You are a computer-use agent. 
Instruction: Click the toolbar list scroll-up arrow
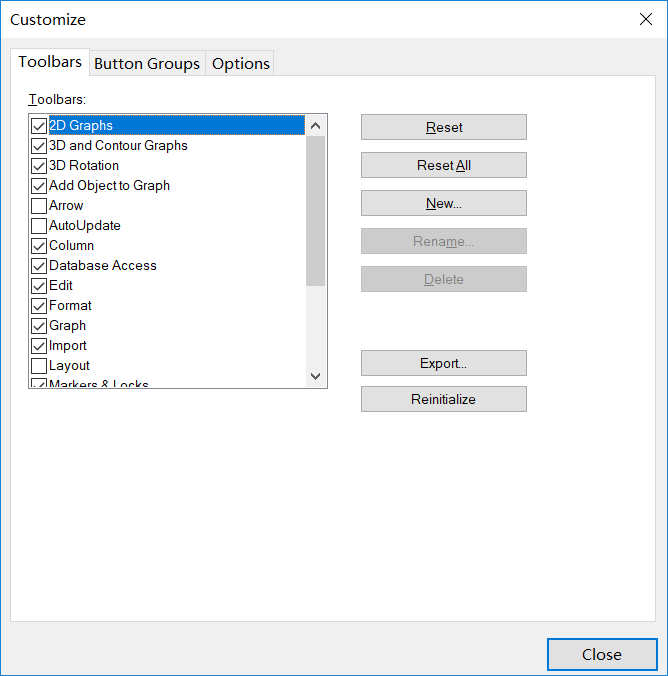pos(316,126)
